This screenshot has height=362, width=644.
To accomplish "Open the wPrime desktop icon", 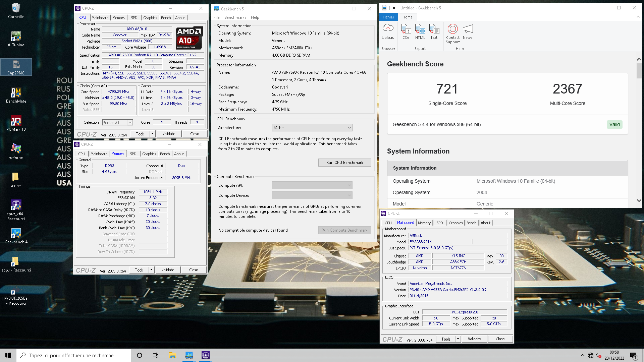I will pos(16,152).
